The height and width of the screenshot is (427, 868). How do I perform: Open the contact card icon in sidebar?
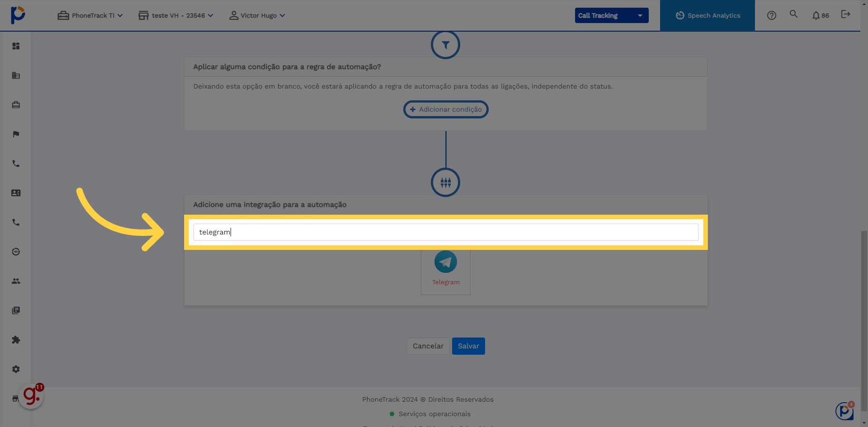[x=16, y=193]
